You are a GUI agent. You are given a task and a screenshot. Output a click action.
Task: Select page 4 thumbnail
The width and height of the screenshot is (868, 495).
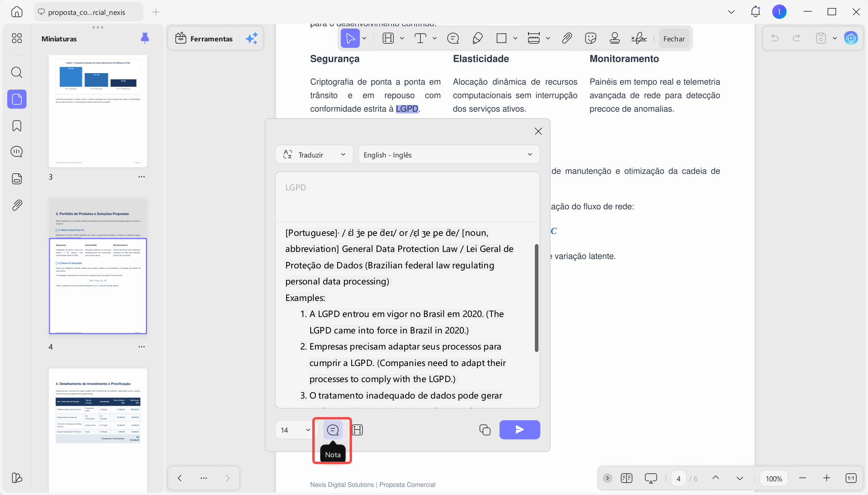[98, 266]
